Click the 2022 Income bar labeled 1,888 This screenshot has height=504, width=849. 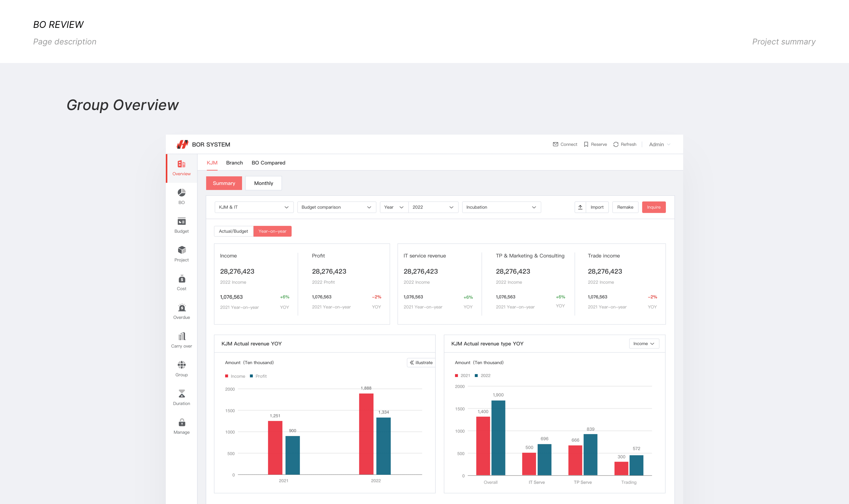(x=366, y=434)
